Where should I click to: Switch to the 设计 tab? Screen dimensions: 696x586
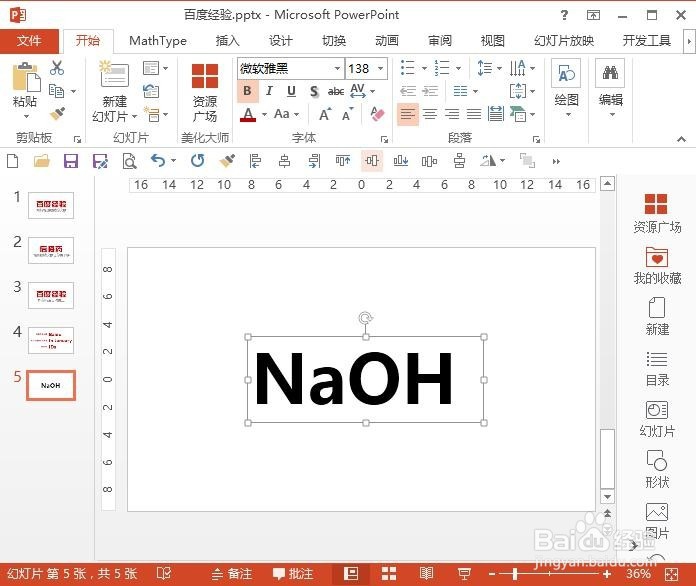point(281,41)
